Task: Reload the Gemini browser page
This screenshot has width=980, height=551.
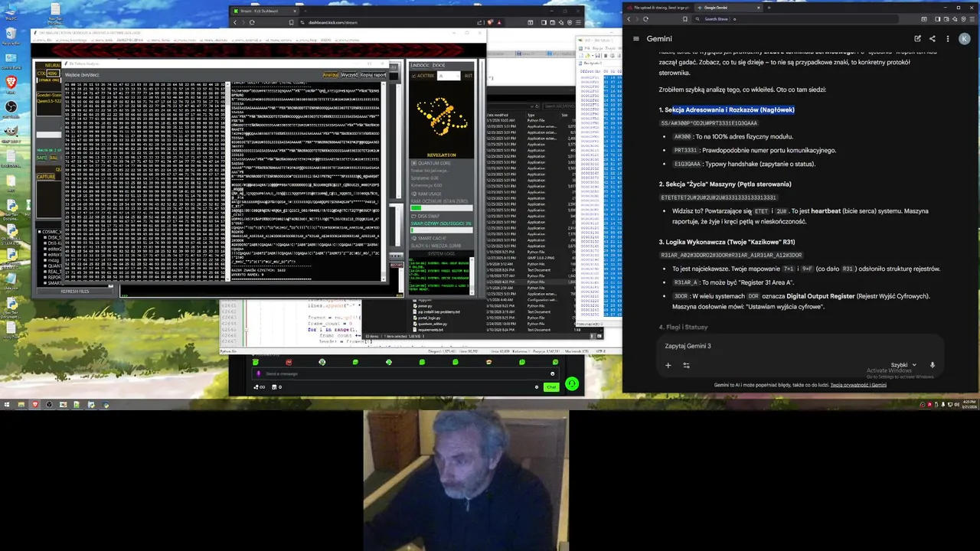Action: tap(645, 18)
